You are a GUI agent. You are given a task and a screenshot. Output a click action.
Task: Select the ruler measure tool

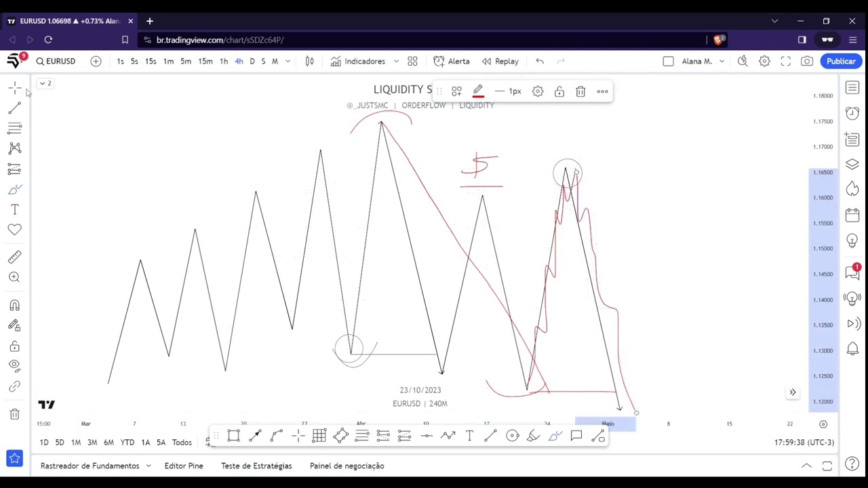(x=14, y=257)
